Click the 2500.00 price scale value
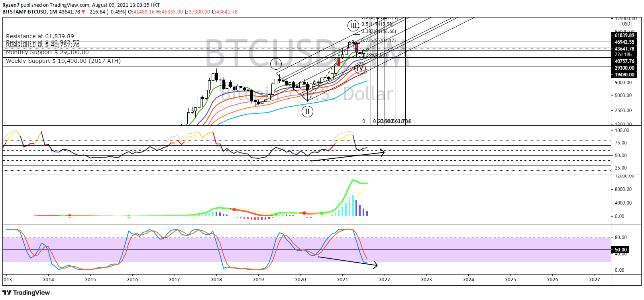The image size is (644, 300). click(x=623, y=111)
